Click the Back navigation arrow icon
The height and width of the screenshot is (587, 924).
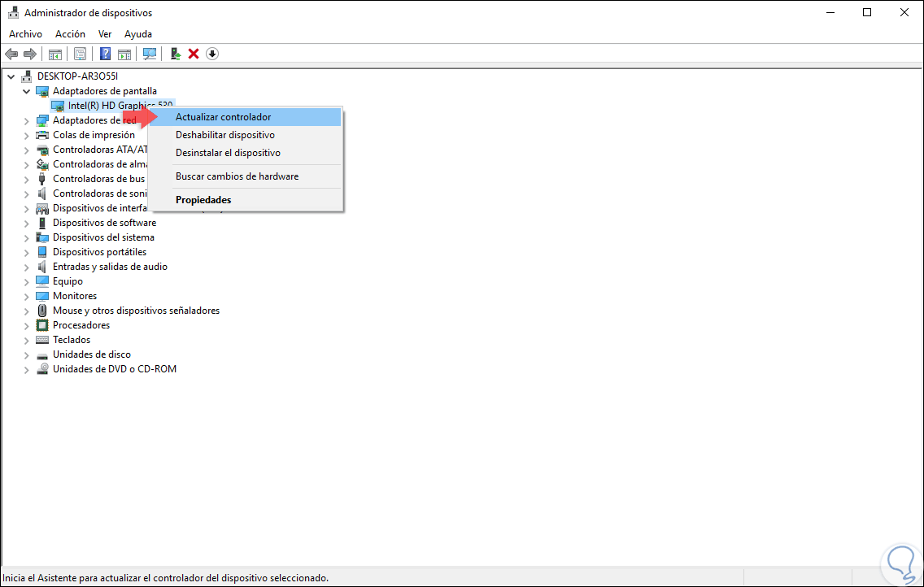(x=11, y=54)
